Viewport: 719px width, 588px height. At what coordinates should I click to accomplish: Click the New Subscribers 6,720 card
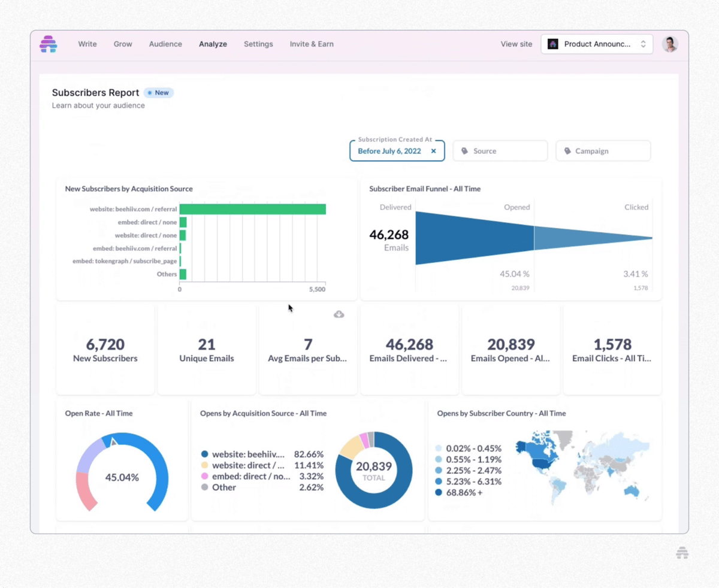tap(105, 350)
